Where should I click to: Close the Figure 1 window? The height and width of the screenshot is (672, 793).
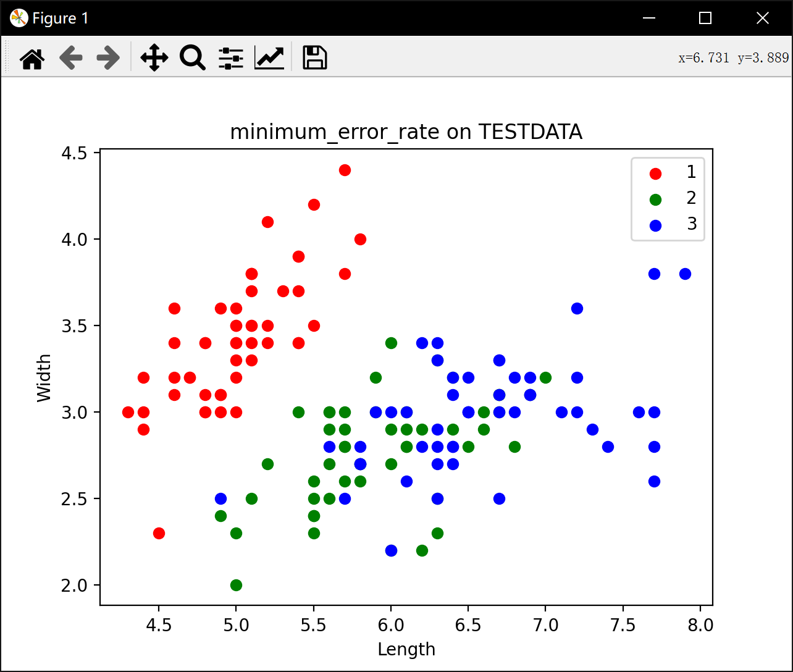pyautogui.click(x=763, y=19)
